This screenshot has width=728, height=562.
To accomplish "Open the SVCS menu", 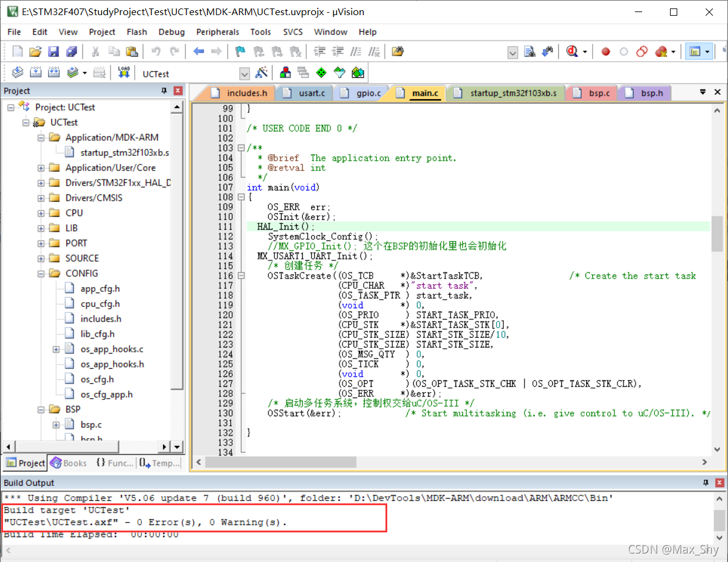I will [x=293, y=32].
